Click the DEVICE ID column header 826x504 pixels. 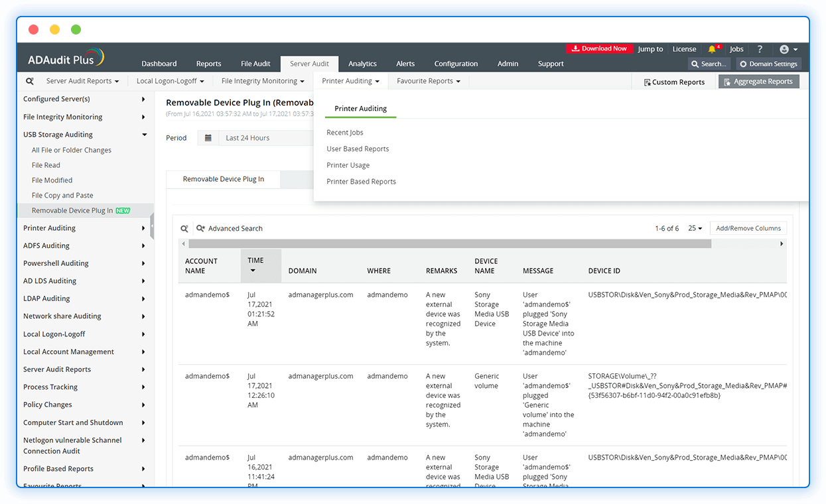pyautogui.click(x=604, y=271)
